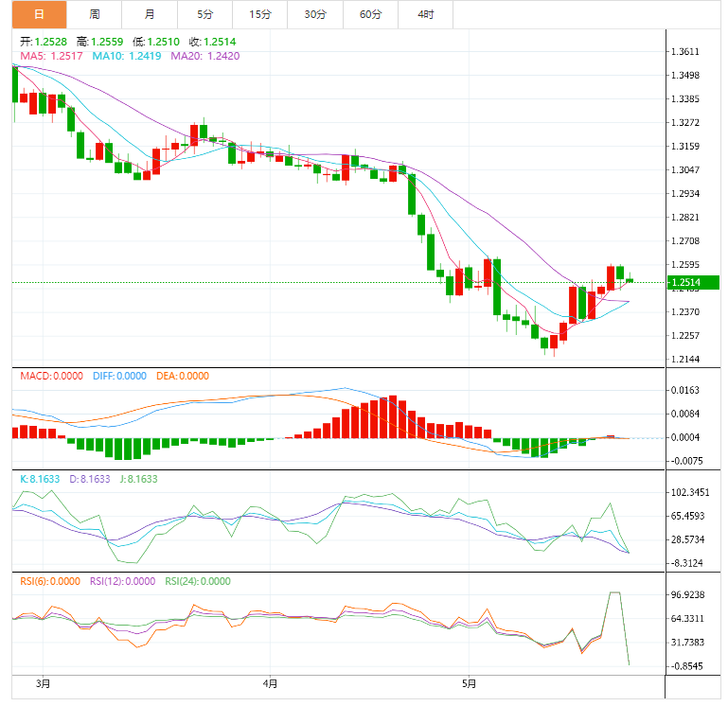
Task: Click the 3月 time axis label
Action: [43, 683]
